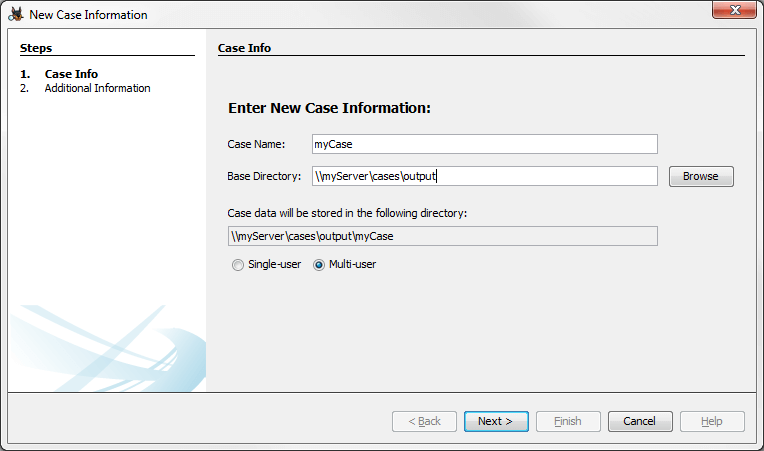Image resolution: width=764 pixels, height=451 pixels.
Task: Select the Single-user radio button
Action: point(238,265)
